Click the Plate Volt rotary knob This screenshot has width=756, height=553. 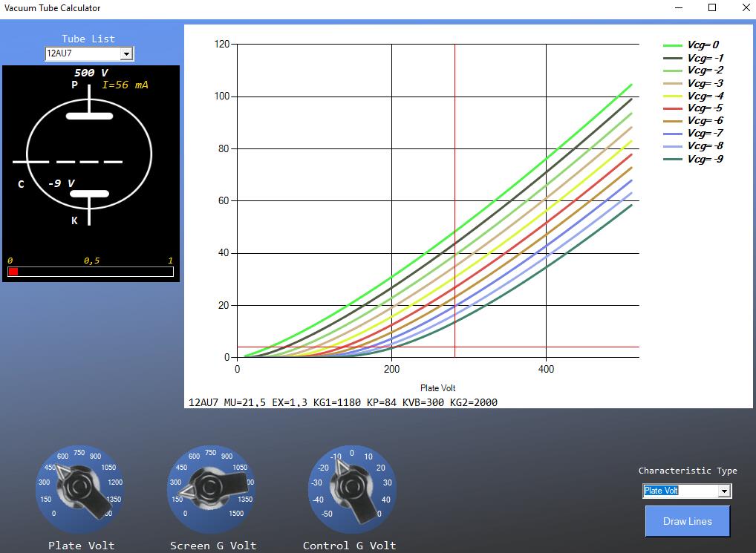pos(80,489)
